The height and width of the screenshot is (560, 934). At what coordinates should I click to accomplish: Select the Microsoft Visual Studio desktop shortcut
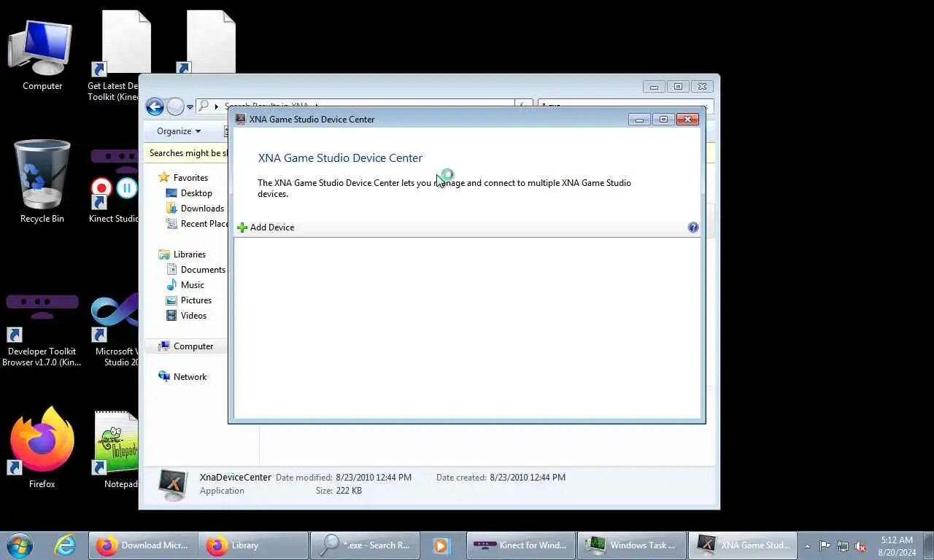click(x=115, y=328)
